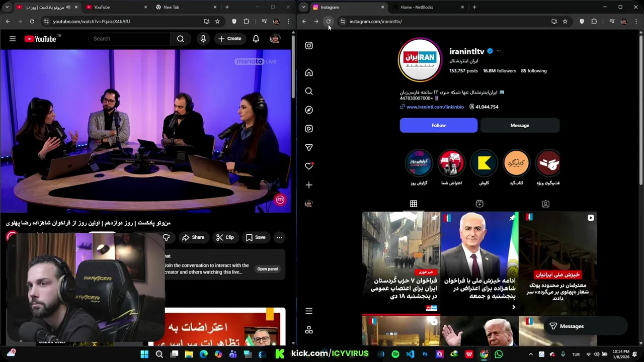Click the Message button on iranintltv profile
The height and width of the screenshot is (362, 644).
point(520,125)
